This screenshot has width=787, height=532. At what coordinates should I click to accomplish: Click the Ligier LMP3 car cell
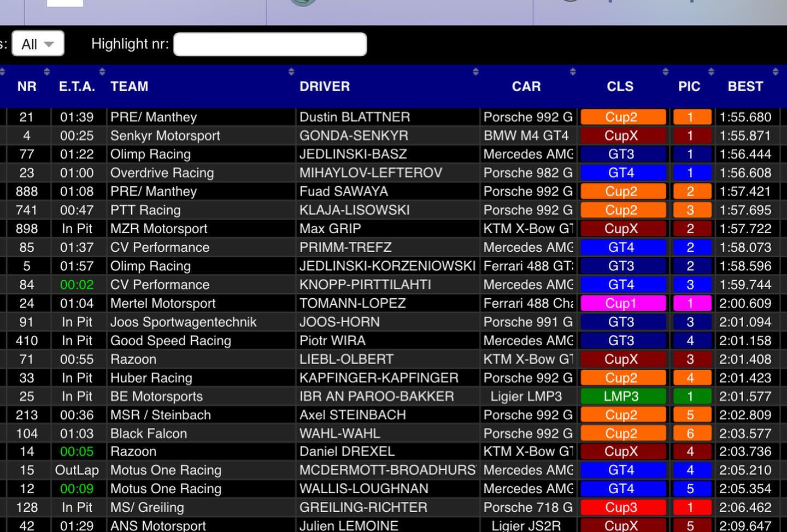pos(526,396)
